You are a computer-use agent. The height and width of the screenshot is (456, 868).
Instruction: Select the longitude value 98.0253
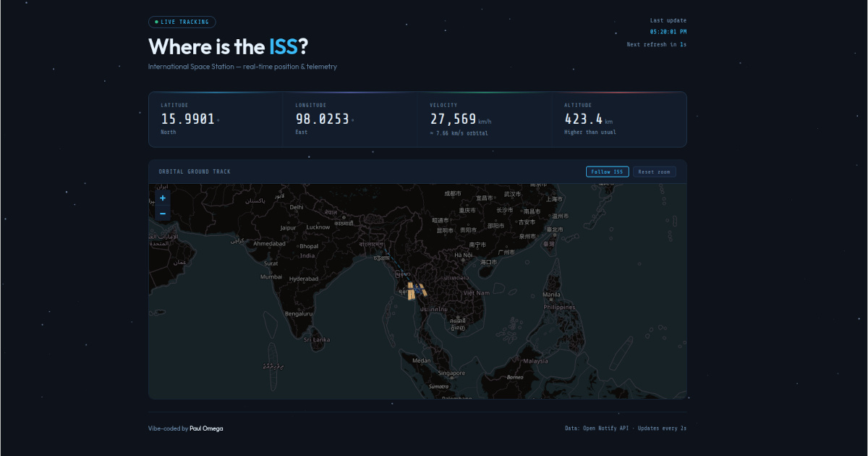pyautogui.click(x=322, y=119)
